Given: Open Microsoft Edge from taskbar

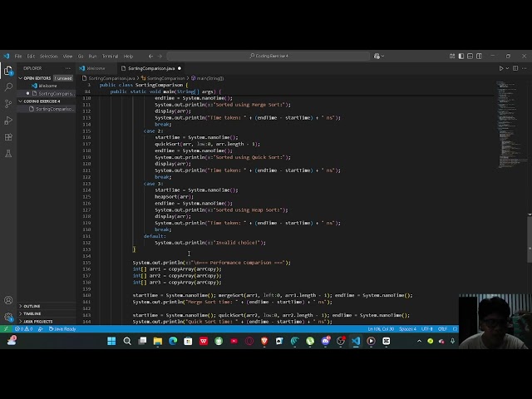Looking at the screenshot, I should click(x=173, y=341).
